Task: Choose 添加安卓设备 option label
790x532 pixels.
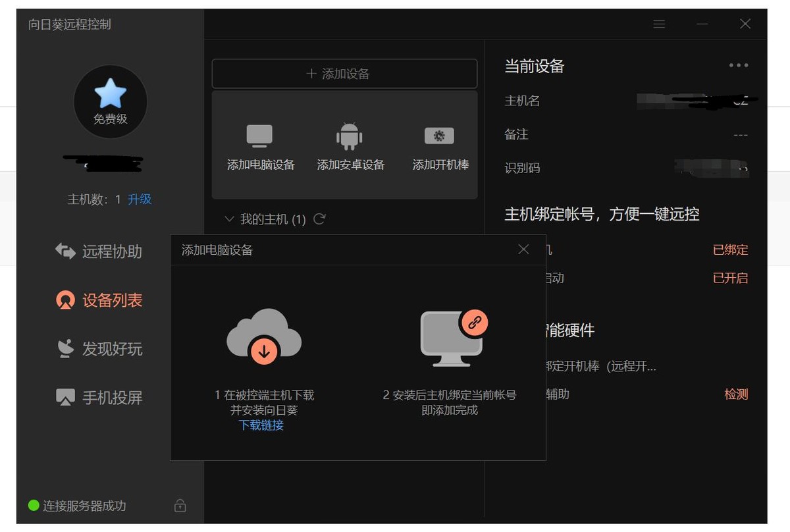Action: point(351,165)
